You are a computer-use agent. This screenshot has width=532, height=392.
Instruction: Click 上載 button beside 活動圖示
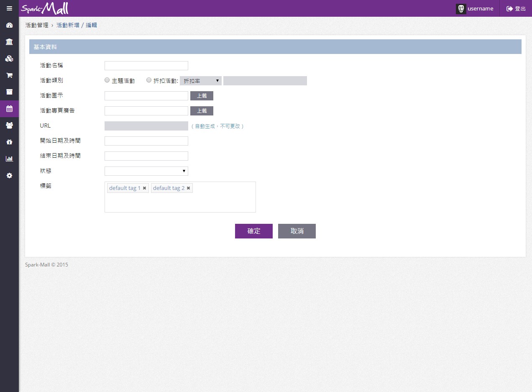tap(202, 96)
